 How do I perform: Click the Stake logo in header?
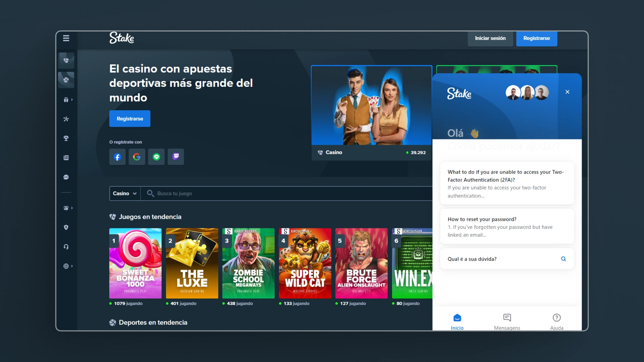(122, 38)
